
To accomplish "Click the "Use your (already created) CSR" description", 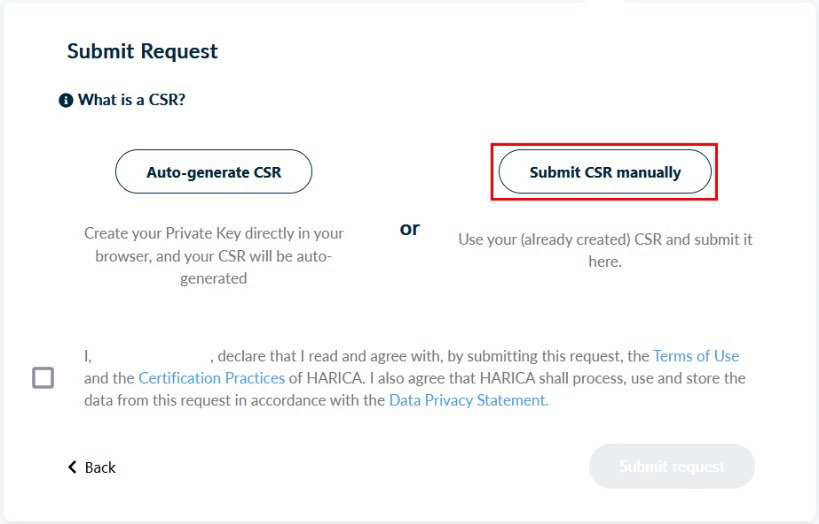I will click(x=605, y=240).
